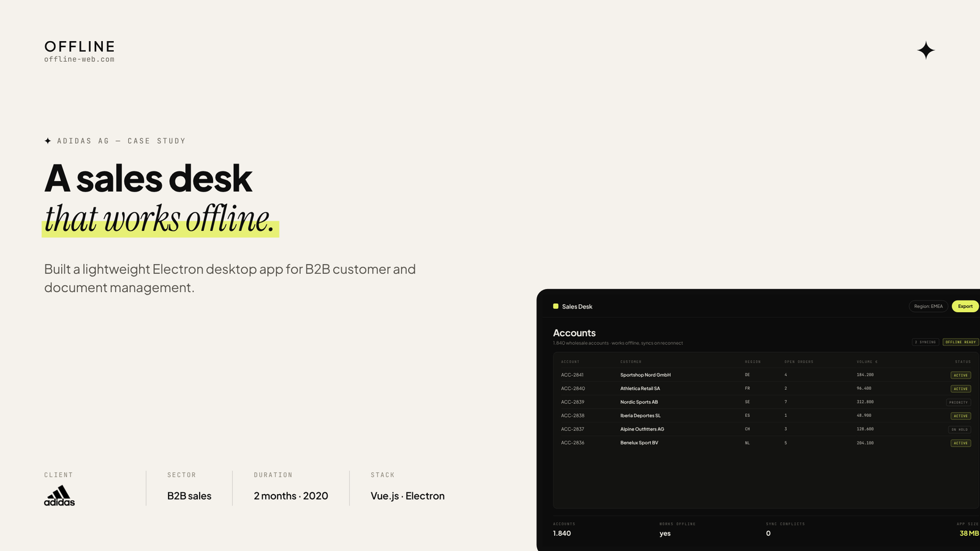Click the four-point star icon in the page corner
980x551 pixels.
926,50
